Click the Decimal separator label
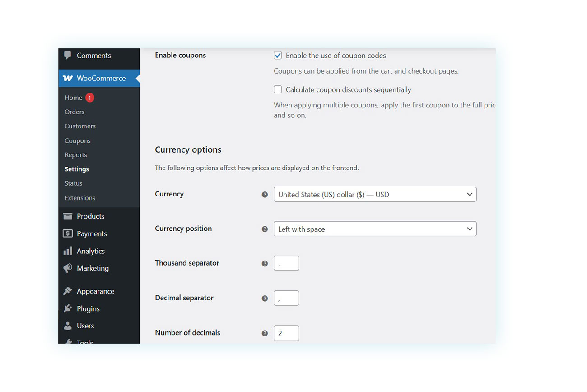587x392 pixels. pos(184,298)
